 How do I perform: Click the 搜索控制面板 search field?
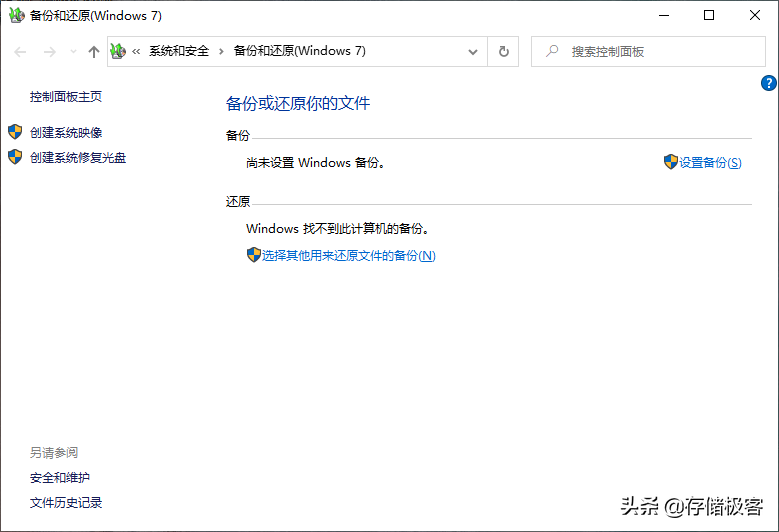[648, 52]
